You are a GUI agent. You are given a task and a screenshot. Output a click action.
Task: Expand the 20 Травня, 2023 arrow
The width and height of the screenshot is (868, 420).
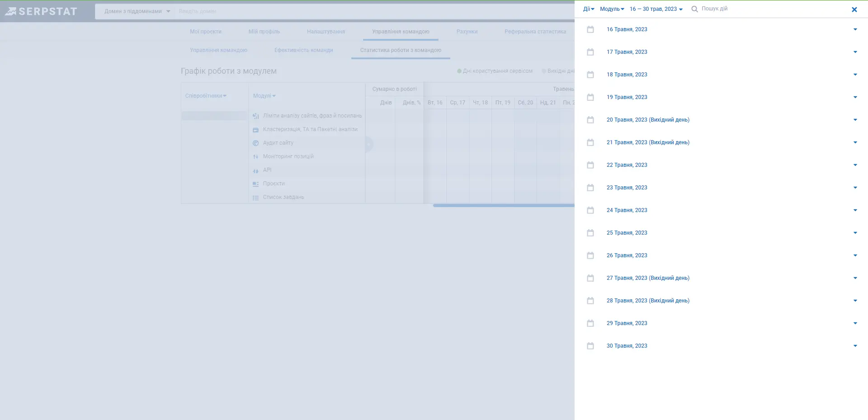click(x=855, y=120)
